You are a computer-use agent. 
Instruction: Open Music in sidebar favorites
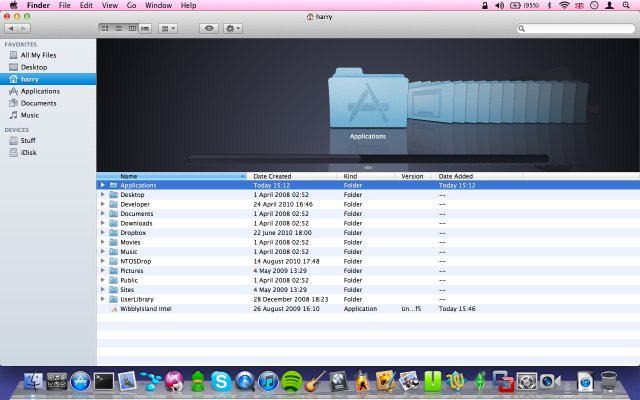tap(30, 115)
